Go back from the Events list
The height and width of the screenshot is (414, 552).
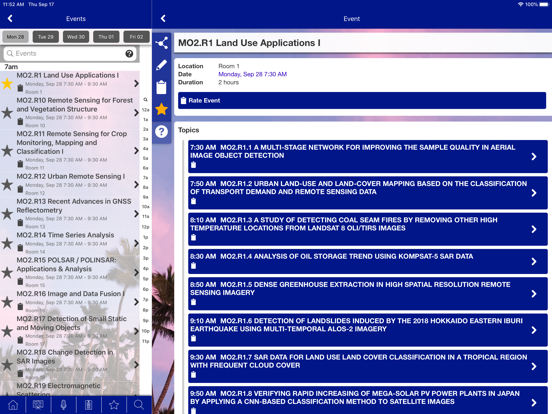[10, 19]
